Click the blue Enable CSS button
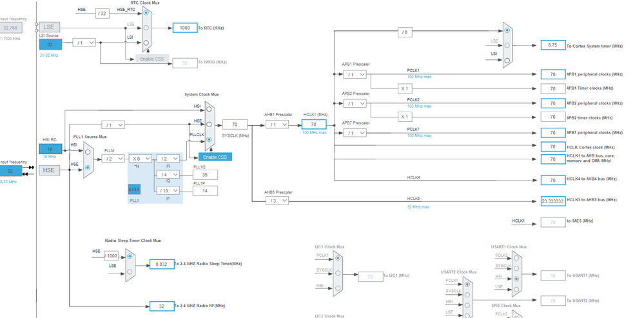Screen dimensions: 644x318 click(215, 157)
